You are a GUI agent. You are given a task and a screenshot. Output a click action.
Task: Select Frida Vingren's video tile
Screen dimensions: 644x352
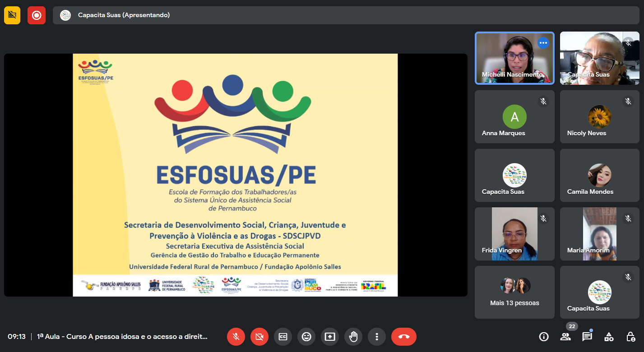[x=514, y=233]
